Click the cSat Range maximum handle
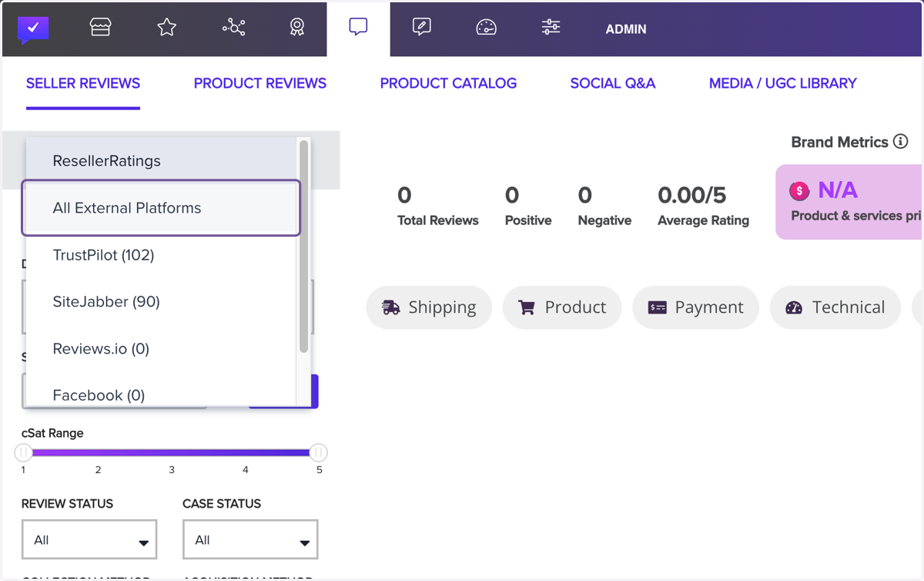 pyautogui.click(x=319, y=452)
